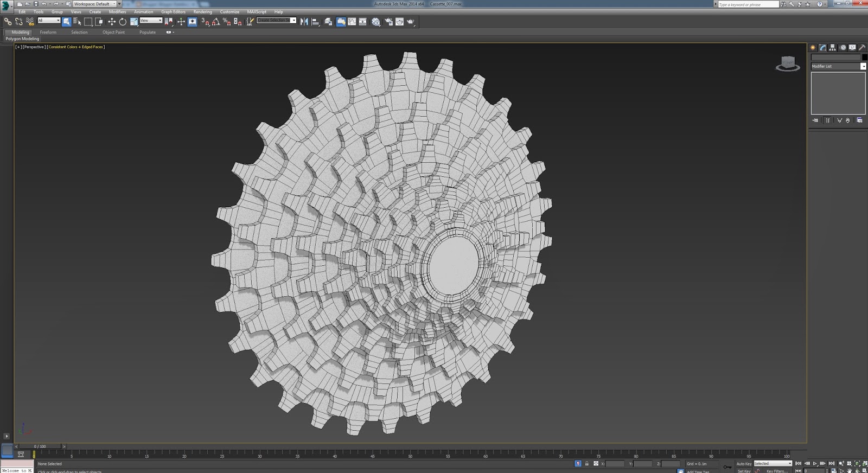Click the object color swatch
Image resolution: width=868 pixels, height=473 pixels.
pyautogui.click(x=865, y=57)
